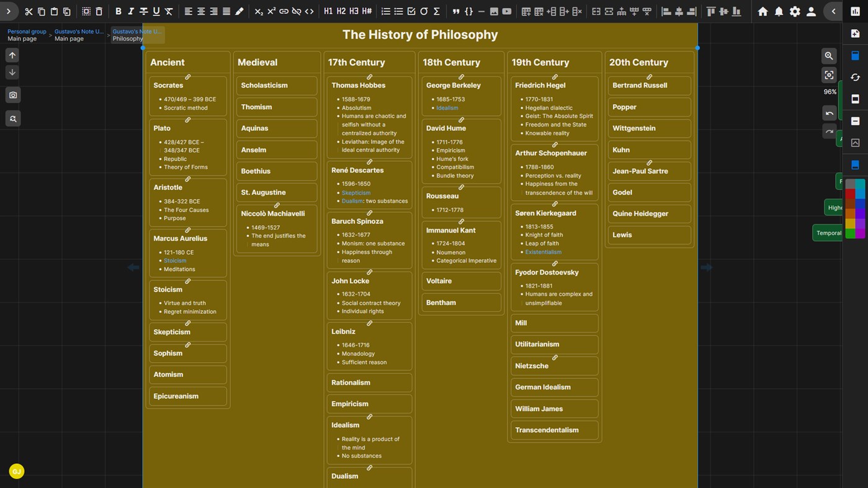This screenshot has height=488, width=868.
Task: Click the fit-to-screen icon on the right
Action: point(829,74)
